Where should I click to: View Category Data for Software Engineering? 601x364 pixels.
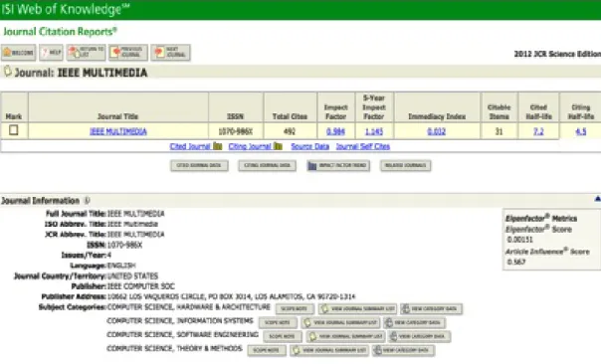click(x=419, y=336)
